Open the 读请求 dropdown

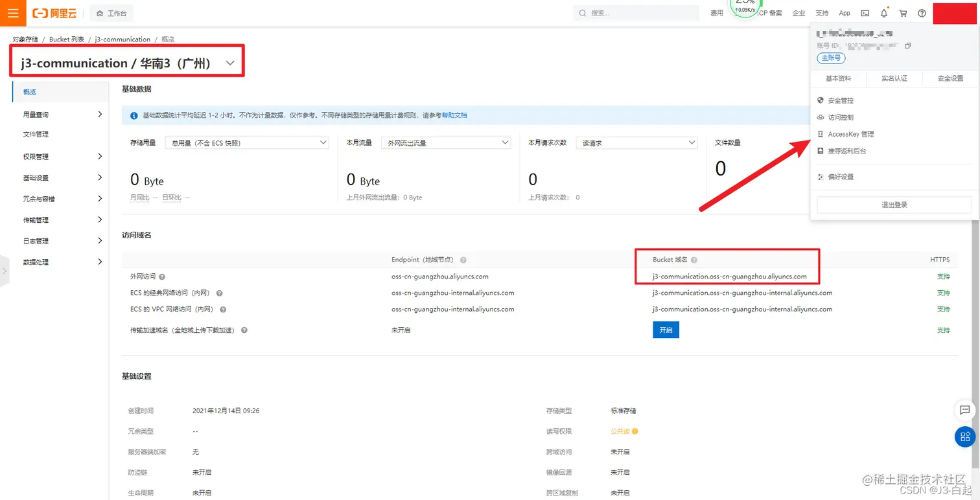(636, 142)
